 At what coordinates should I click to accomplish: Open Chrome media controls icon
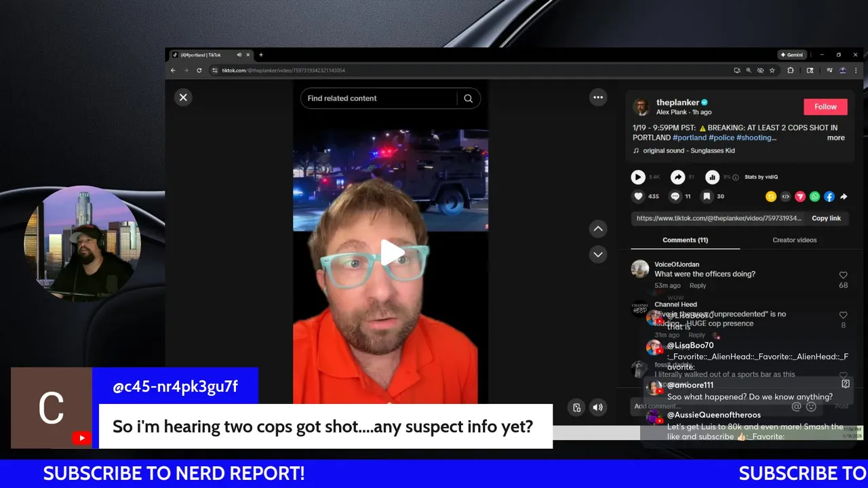(x=829, y=70)
